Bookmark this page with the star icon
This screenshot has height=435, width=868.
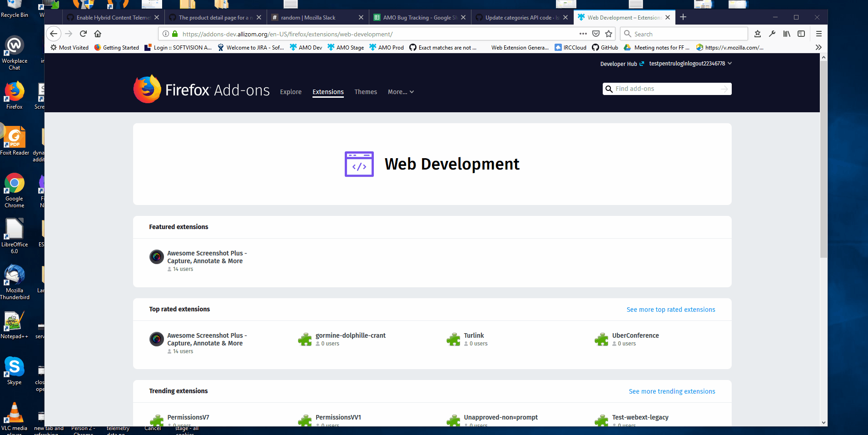point(609,34)
